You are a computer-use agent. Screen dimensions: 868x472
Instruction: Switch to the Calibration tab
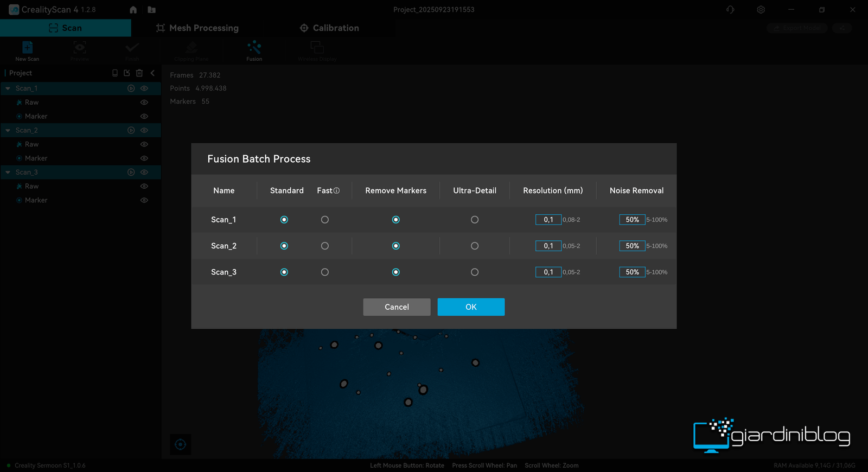point(329,28)
